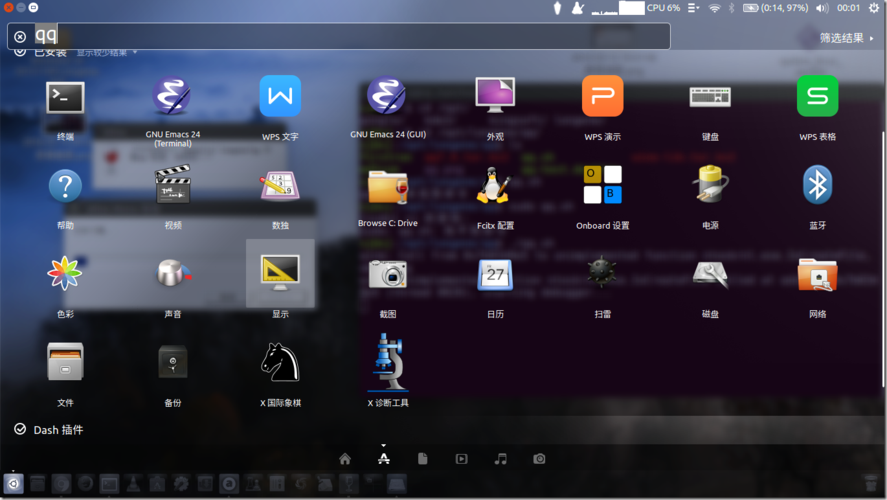This screenshot has height=500, width=887.
Task: Click the CPU 6% load indicator
Action: (x=664, y=8)
